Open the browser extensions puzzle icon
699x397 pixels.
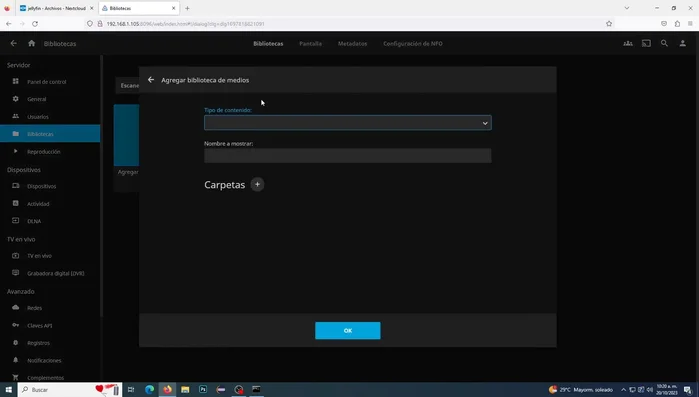[677, 24]
